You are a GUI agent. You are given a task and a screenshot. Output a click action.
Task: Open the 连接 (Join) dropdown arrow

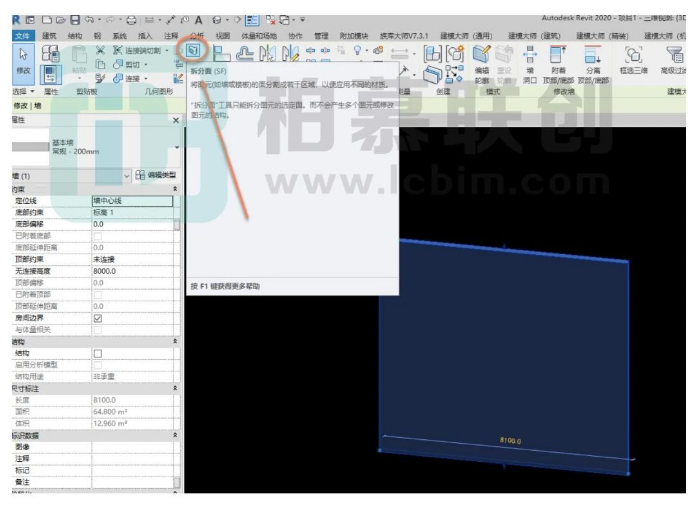[x=146, y=79]
